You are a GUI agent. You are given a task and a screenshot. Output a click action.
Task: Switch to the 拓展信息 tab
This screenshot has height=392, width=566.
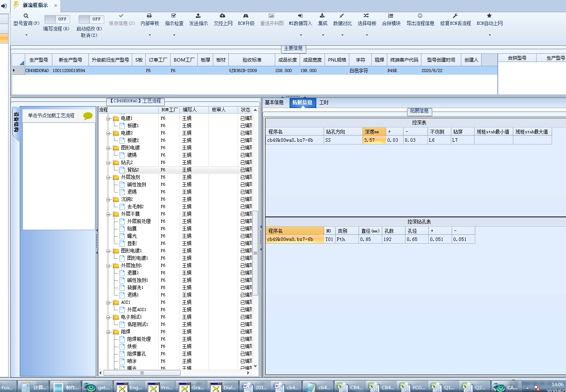tap(302, 103)
